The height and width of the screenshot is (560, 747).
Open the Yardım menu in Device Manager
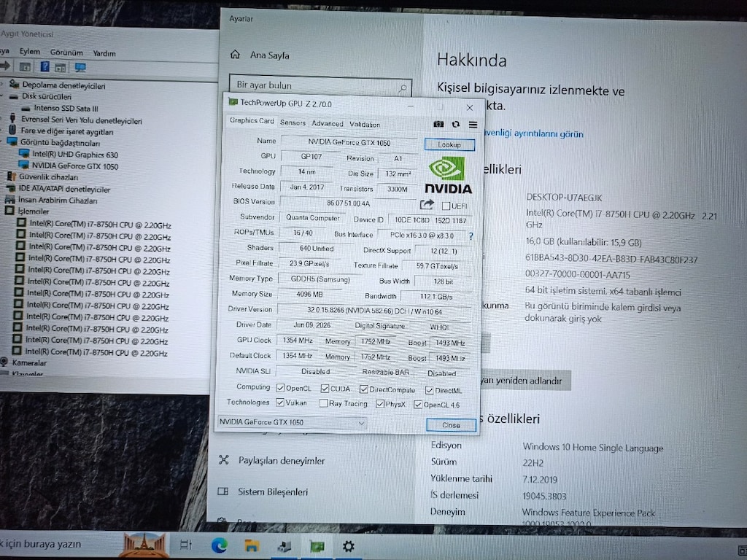point(104,53)
